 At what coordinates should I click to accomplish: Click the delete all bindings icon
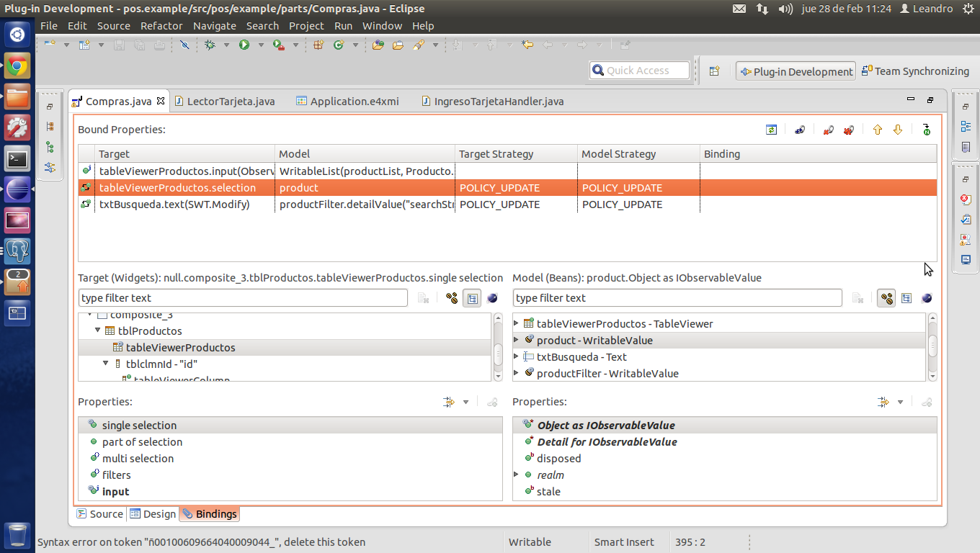(848, 130)
